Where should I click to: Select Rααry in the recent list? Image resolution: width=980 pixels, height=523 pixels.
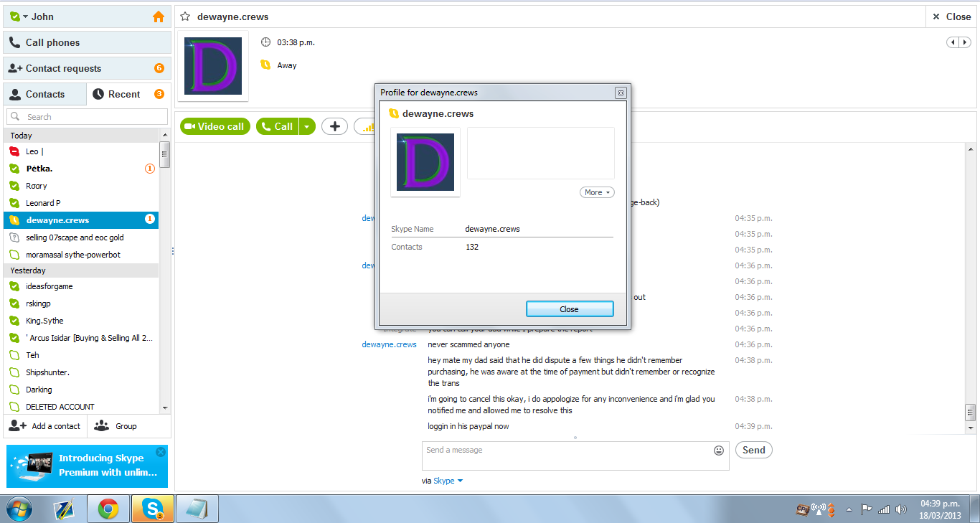81,186
